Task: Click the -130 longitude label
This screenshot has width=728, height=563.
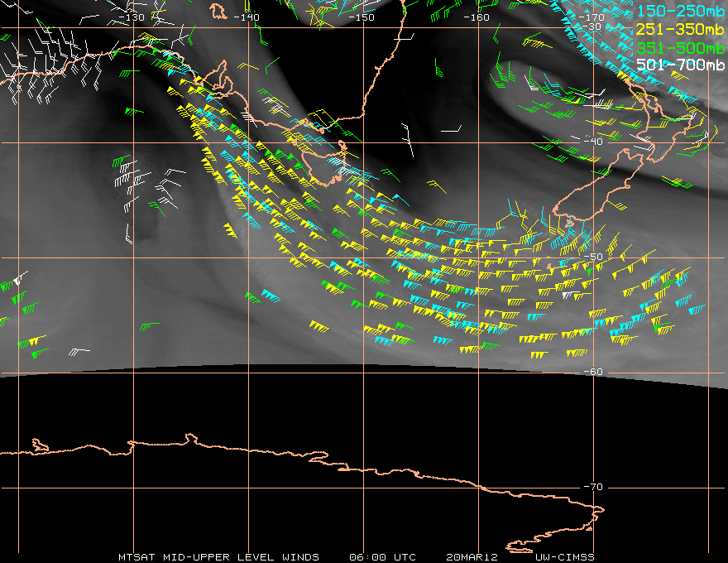Action: tap(132, 17)
